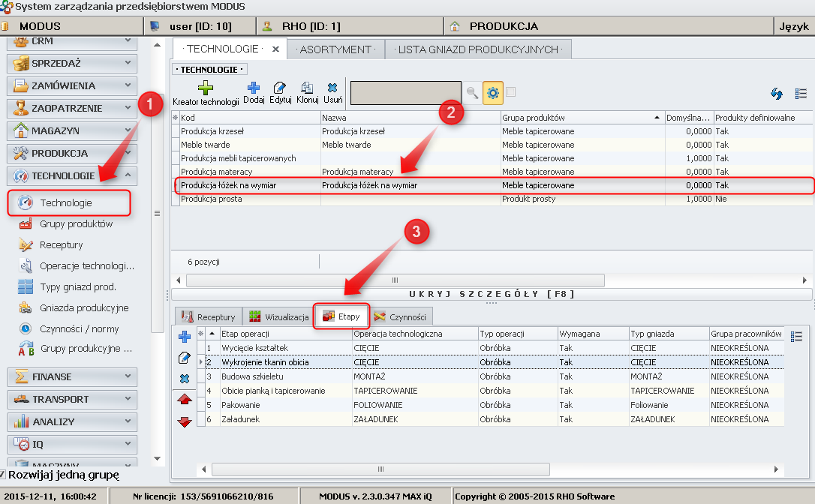Image resolution: width=815 pixels, height=504 pixels.
Task: Move stage down with red down arrow
Action: pos(184,421)
